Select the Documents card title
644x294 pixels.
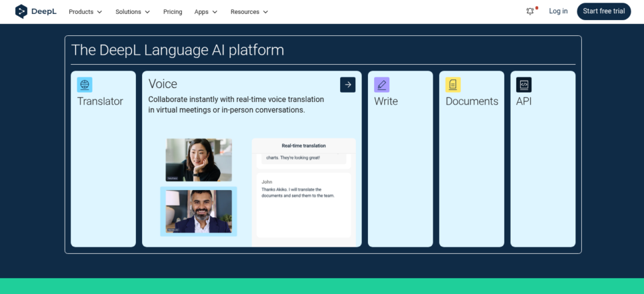(472, 101)
